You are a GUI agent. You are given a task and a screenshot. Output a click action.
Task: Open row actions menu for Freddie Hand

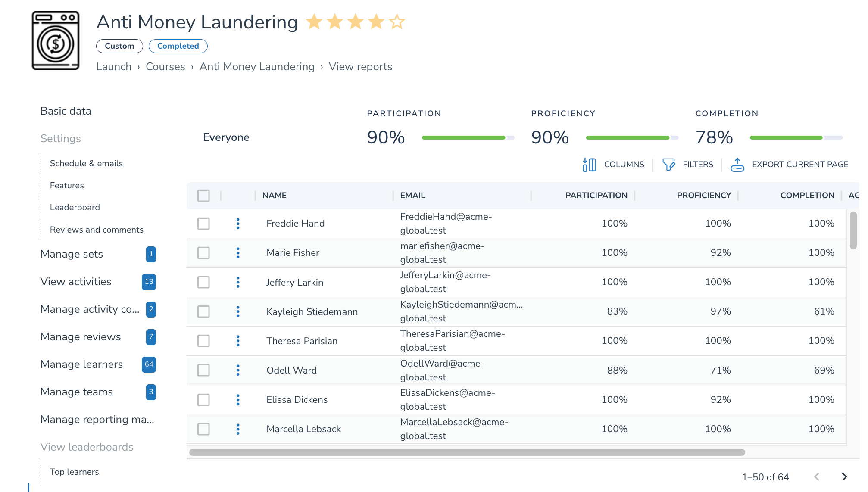238,224
